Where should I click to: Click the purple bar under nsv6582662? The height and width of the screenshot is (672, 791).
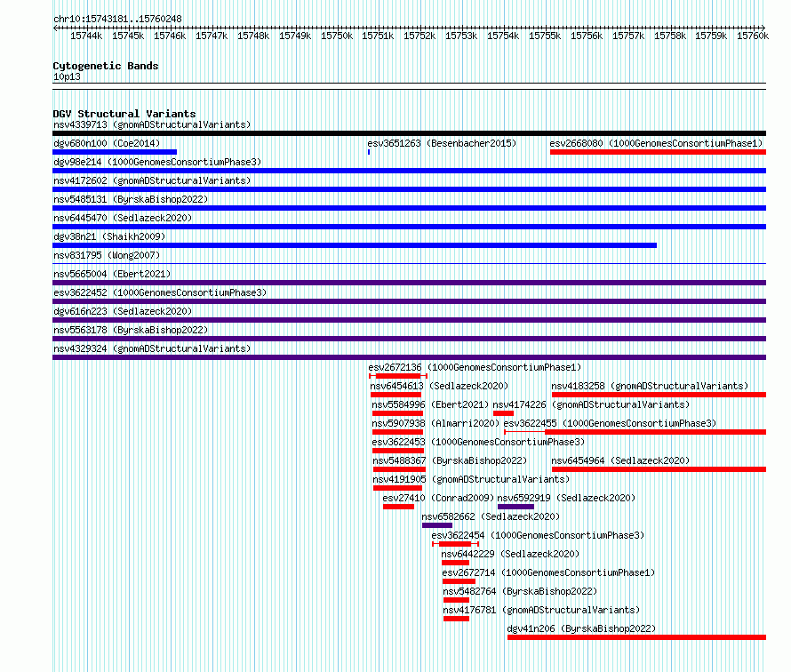(437, 525)
